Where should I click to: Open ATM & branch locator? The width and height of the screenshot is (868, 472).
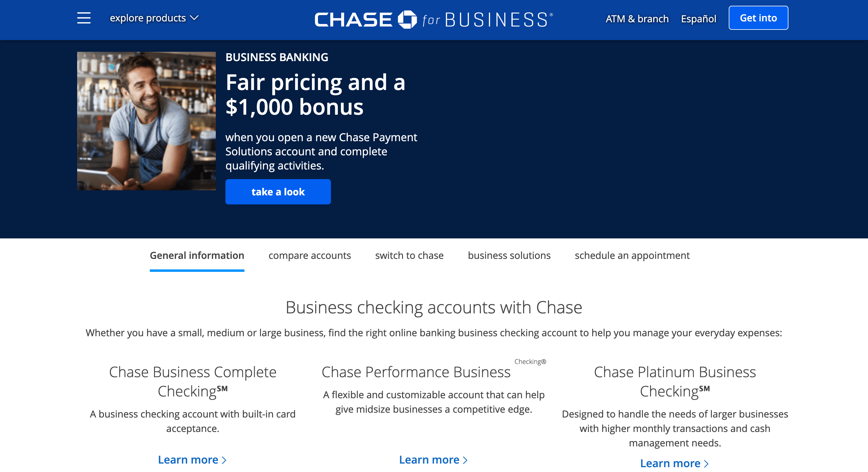click(637, 19)
